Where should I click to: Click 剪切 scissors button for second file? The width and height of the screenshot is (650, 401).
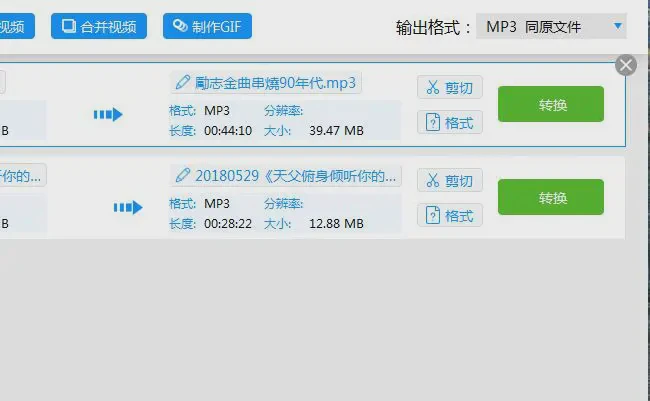(450, 180)
